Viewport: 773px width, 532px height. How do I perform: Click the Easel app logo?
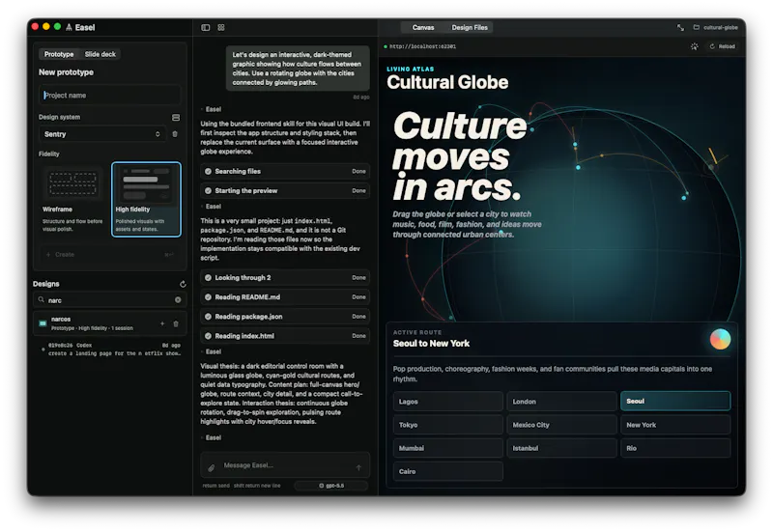(69, 28)
